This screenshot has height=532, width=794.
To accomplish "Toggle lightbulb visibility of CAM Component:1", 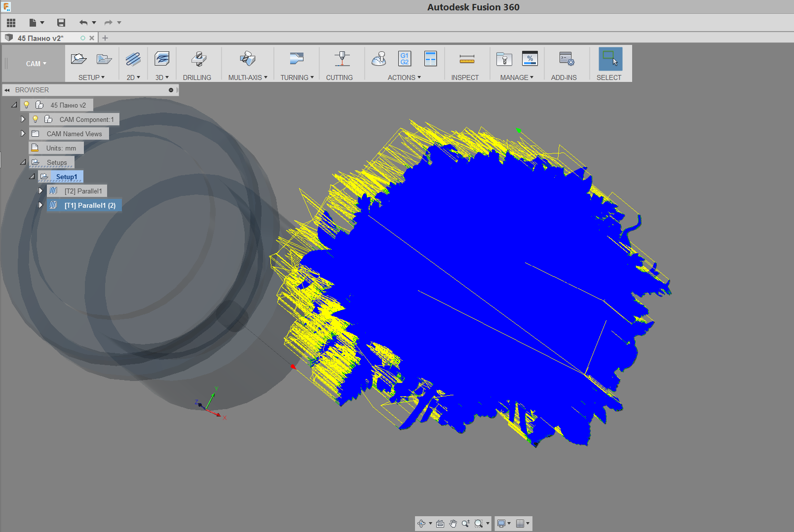I will [x=36, y=119].
